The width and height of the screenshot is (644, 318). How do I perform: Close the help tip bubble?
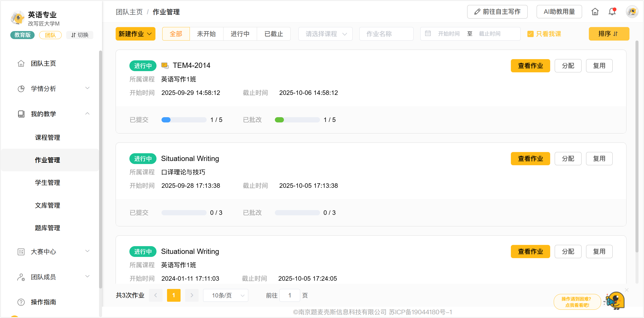[x=627, y=290]
